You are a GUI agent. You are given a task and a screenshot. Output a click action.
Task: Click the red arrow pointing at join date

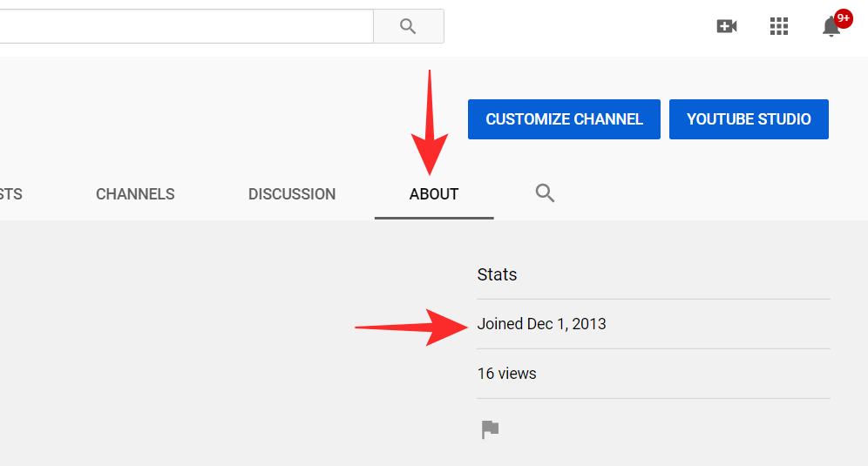click(x=410, y=327)
